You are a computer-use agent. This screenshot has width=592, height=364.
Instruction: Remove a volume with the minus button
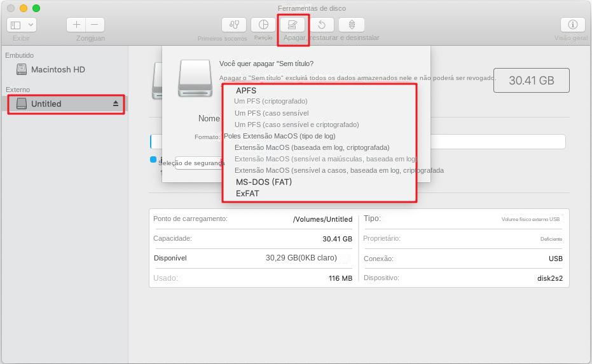95,25
